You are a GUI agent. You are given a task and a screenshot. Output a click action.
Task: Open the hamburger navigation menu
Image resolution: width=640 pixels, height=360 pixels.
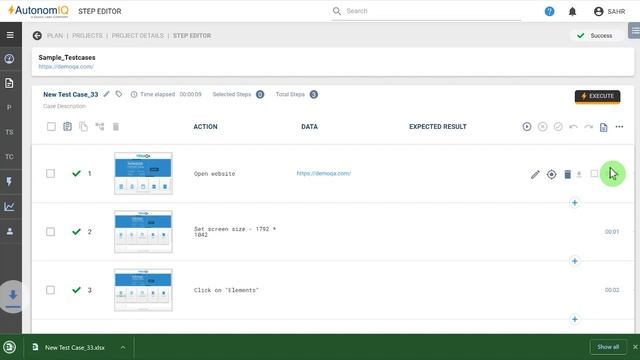coord(10,35)
